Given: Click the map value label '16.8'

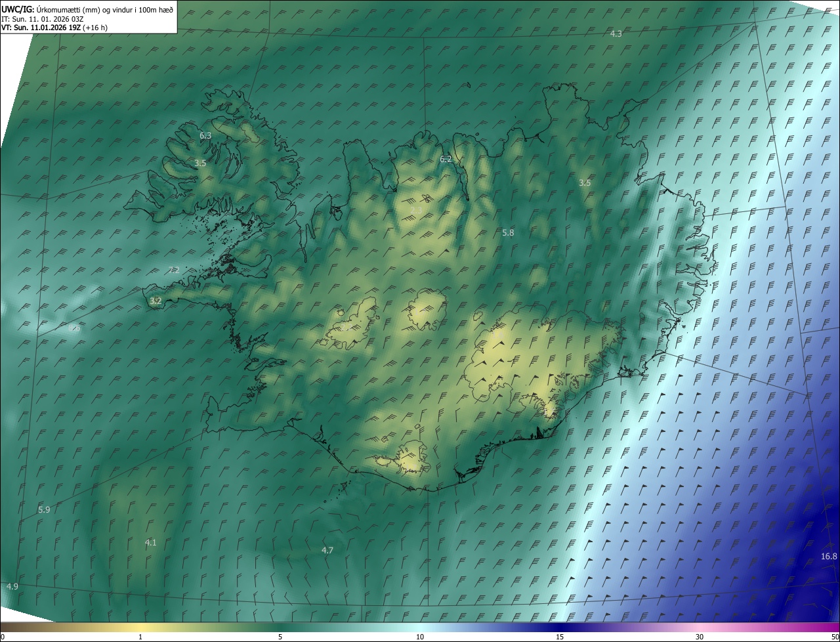Looking at the screenshot, I should tap(829, 557).
